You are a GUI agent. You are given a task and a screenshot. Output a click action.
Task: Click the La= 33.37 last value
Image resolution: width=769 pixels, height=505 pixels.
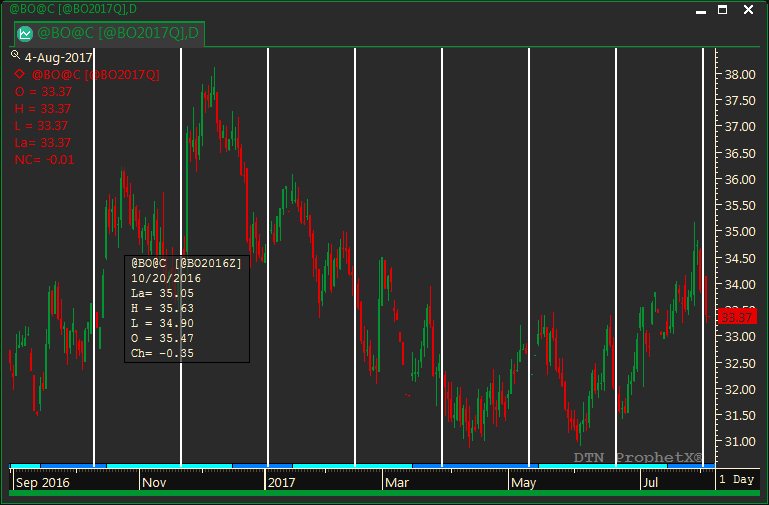43,143
